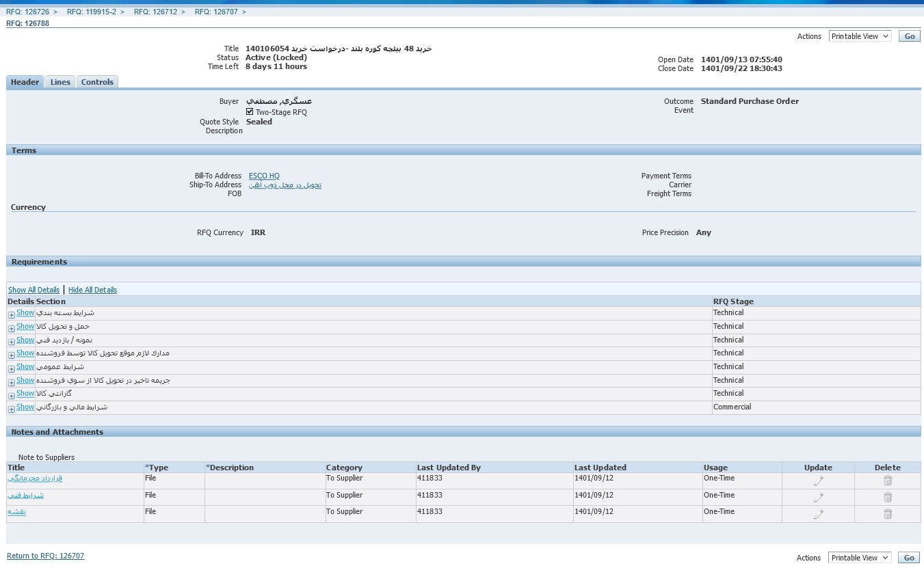Image resolution: width=924 pixels, height=568 pixels.
Task: Click Return to RFQ: 126707 link
Action: pyautogui.click(x=46, y=556)
